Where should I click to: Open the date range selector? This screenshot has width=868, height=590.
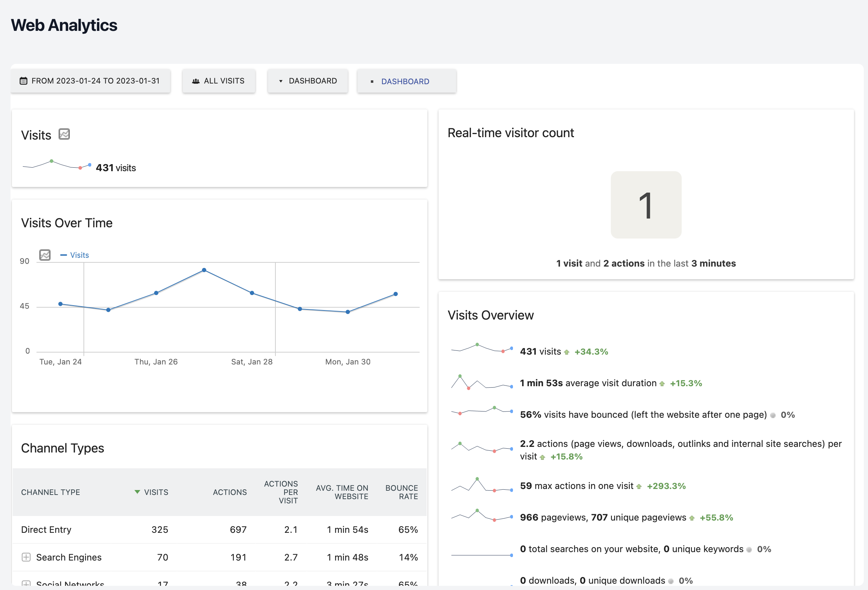tap(91, 81)
